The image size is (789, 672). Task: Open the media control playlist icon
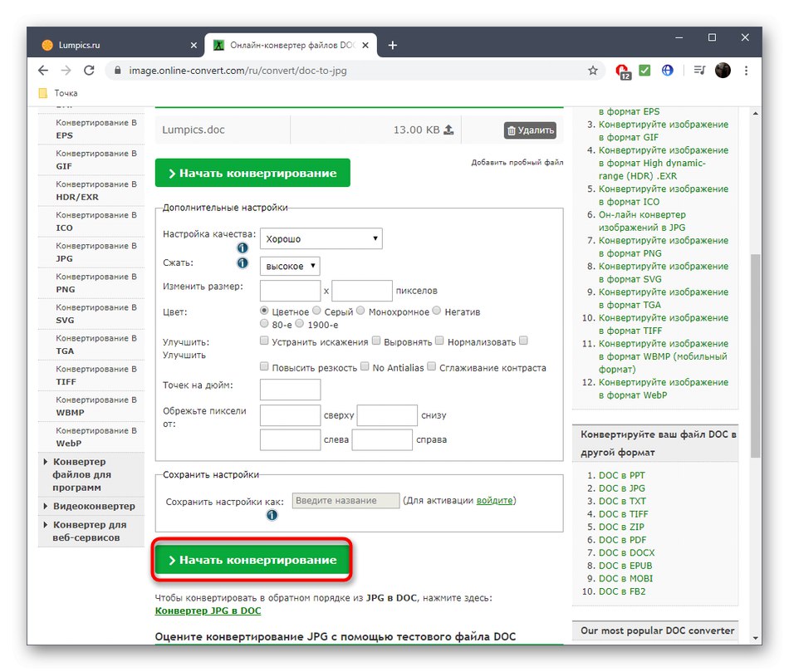699,71
